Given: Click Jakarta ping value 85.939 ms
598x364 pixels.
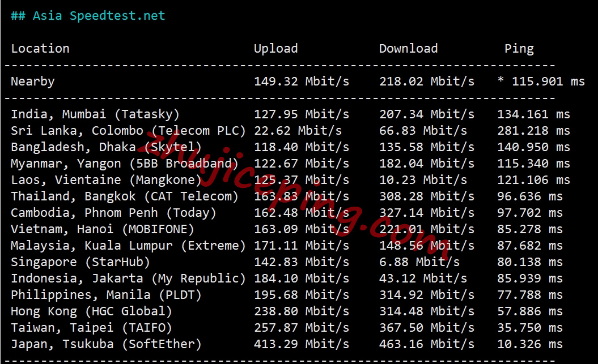Looking at the screenshot, I should (x=530, y=277).
